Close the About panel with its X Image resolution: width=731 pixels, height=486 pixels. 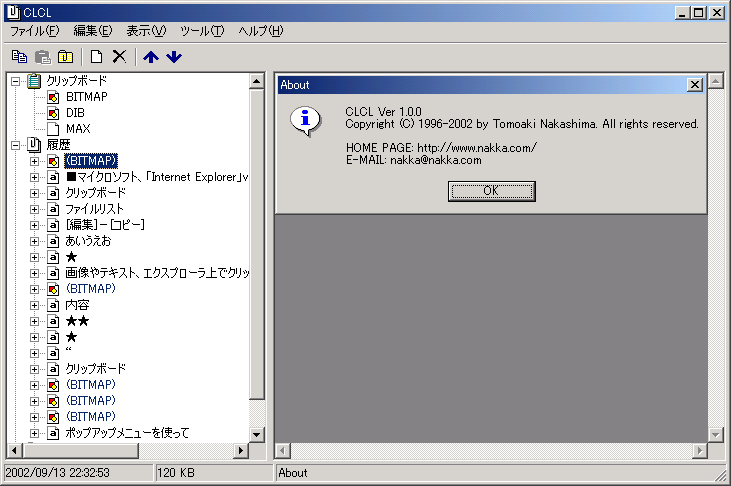coord(695,85)
